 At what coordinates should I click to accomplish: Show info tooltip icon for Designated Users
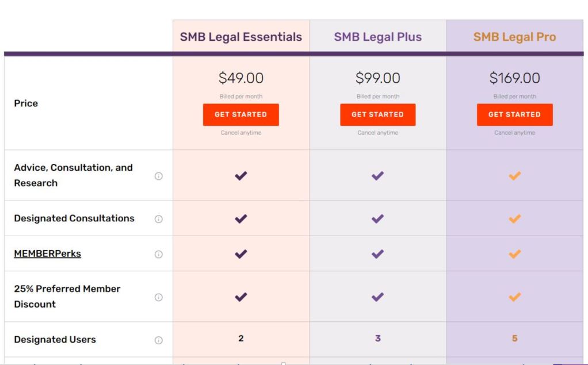click(159, 340)
